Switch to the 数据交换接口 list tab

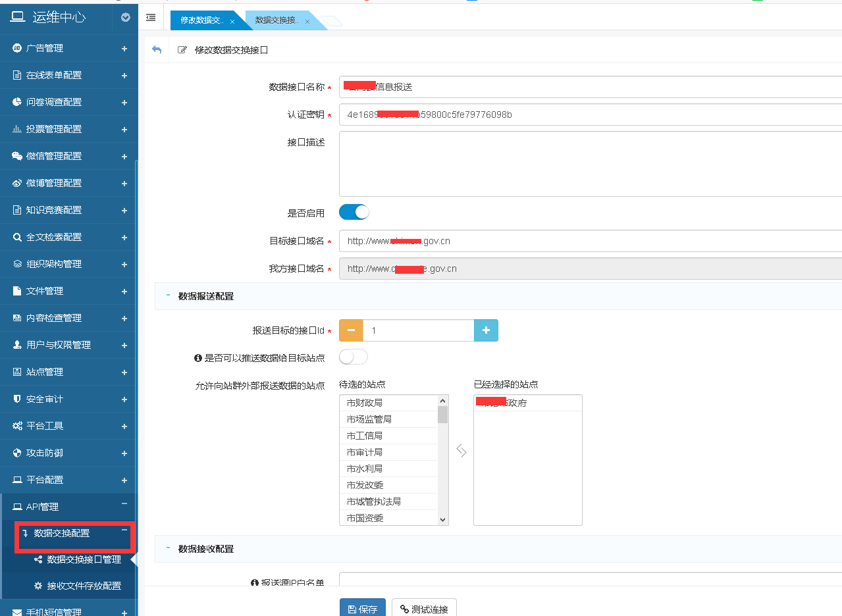[x=278, y=20]
